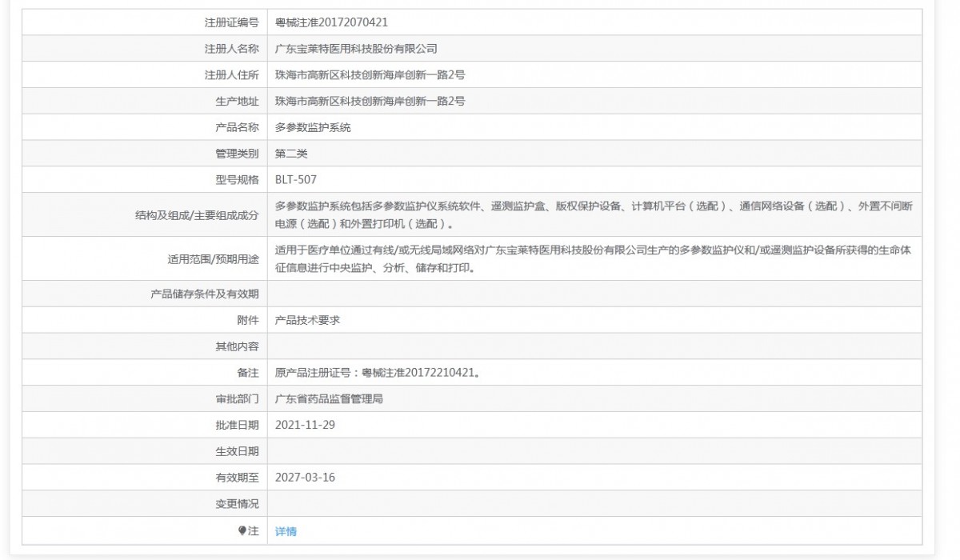Select product name 多参数监护系统
960x560 pixels.
[313, 127]
